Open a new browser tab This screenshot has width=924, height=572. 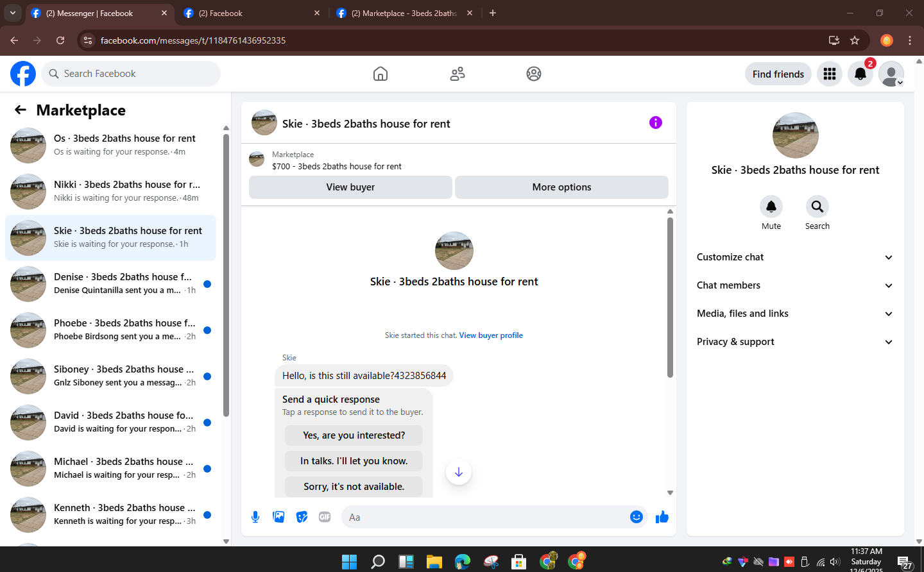click(x=493, y=13)
